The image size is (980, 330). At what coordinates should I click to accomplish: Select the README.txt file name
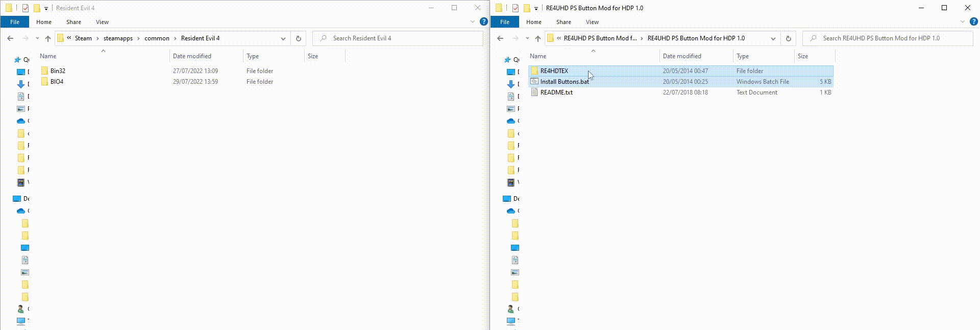click(556, 92)
